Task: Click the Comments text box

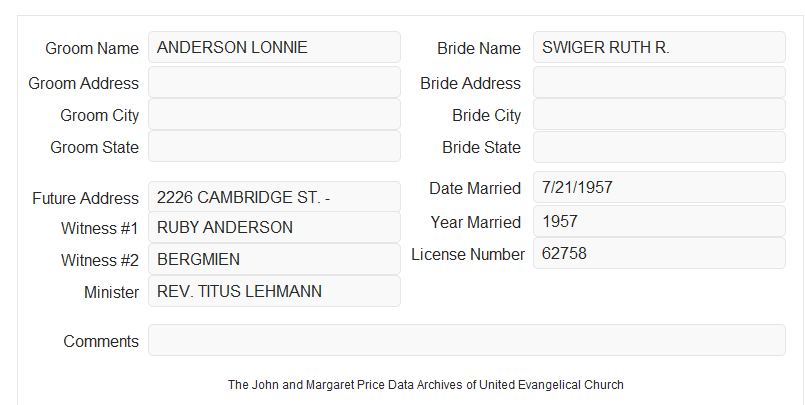Action: coord(467,340)
